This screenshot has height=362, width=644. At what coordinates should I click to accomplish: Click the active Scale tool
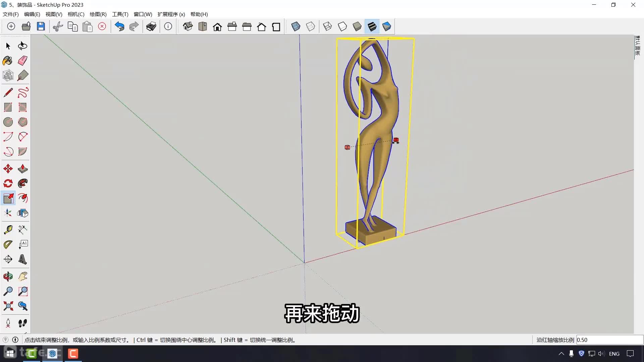(x=8, y=198)
